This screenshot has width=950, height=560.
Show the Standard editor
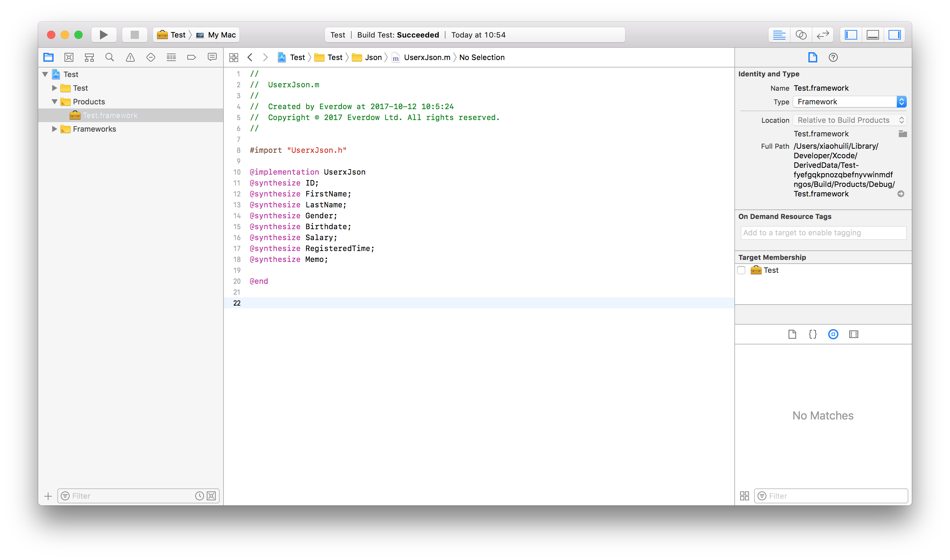point(779,35)
